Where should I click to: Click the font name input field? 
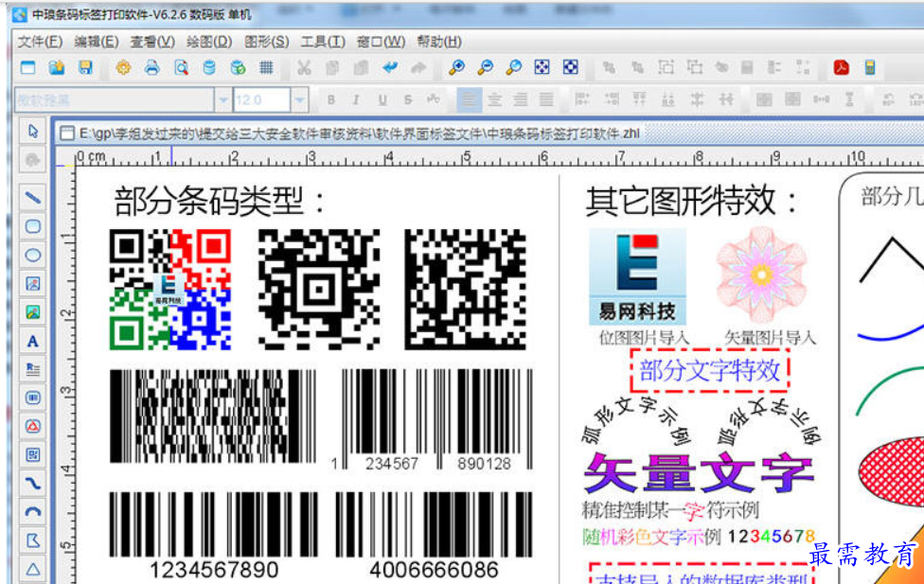(115, 100)
